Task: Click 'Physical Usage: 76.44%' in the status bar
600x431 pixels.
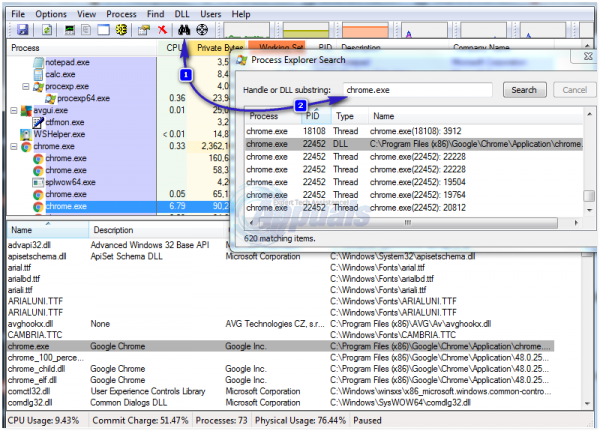Action: tap(300, 421)
